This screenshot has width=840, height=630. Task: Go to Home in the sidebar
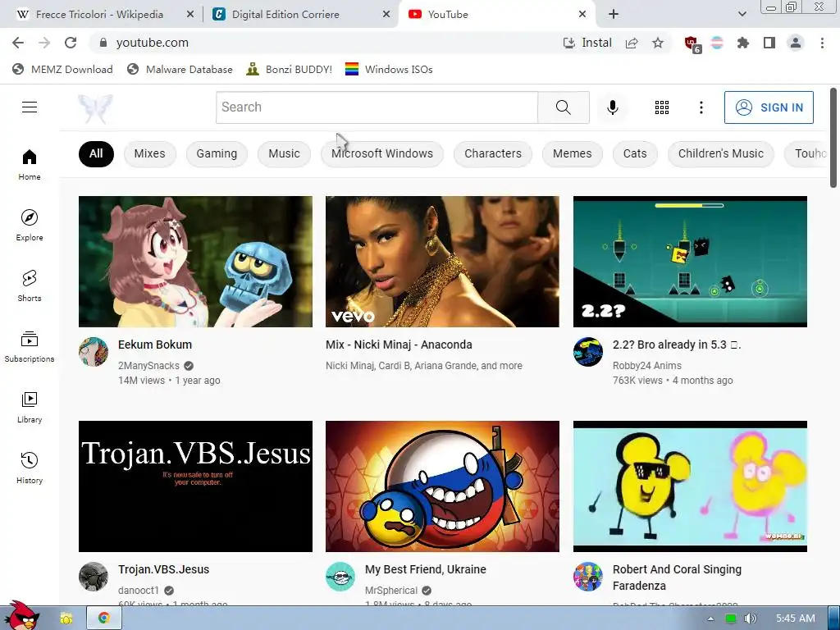point(30,164)
